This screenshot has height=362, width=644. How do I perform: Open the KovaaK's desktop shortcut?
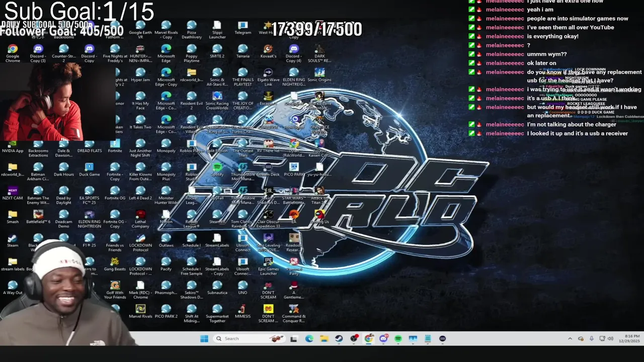tap(268, 51)
